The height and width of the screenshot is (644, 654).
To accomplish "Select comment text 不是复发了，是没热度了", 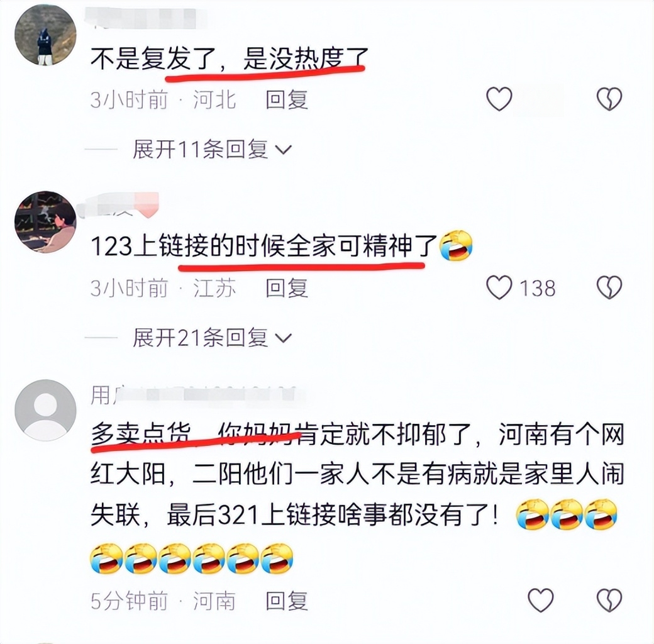I will [x=230, y=58].
